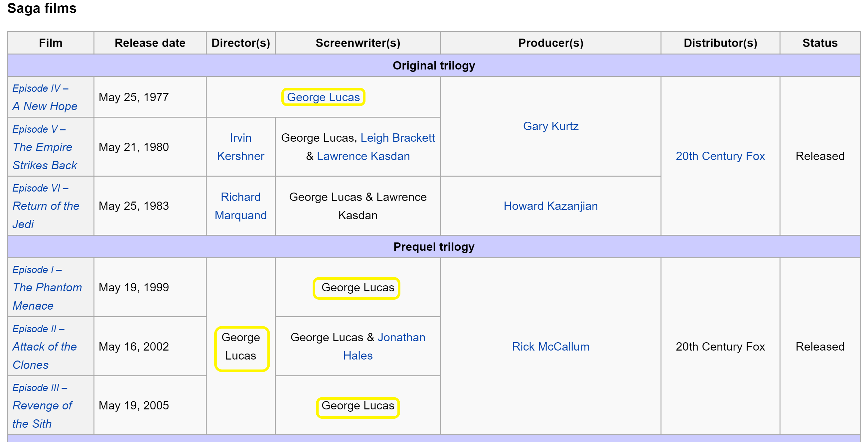The width and height of the screenshot is (868, 442).
Task: Follow the Lawrence Kasdan link
Action: [x=363, y=156]
